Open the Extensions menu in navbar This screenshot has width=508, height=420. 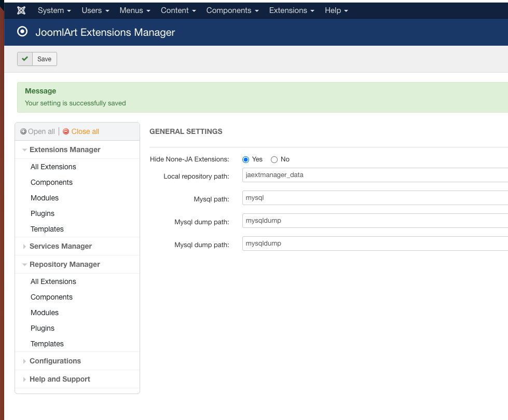[292, 10]
